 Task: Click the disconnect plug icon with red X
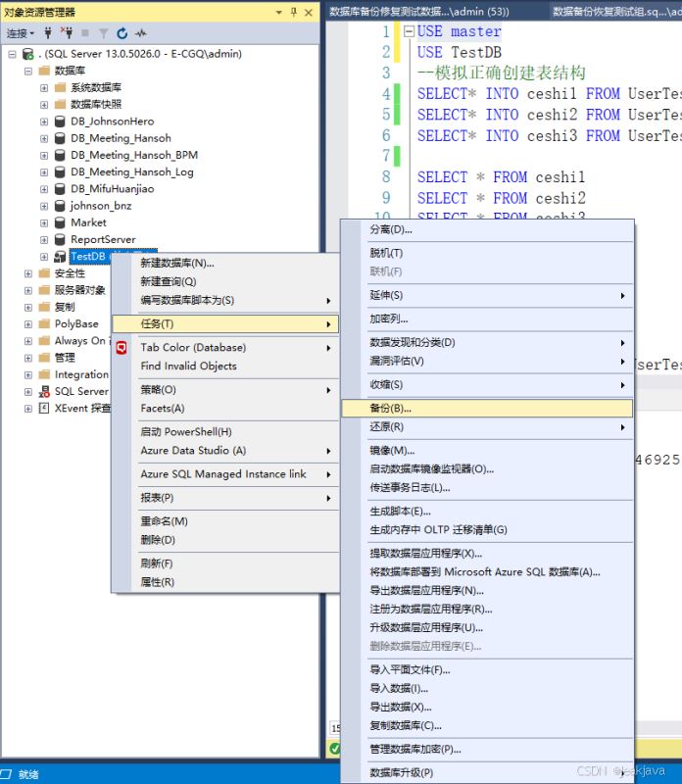[x=67, y=33]
